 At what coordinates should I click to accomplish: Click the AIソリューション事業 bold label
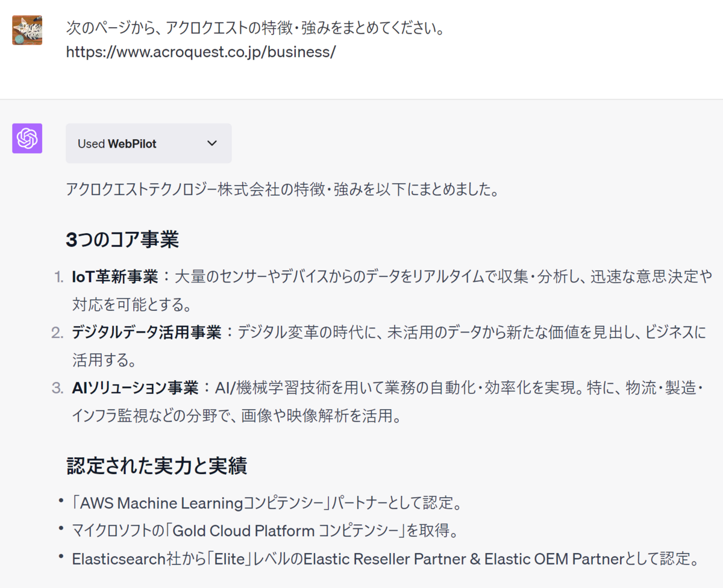coord(135,388)
